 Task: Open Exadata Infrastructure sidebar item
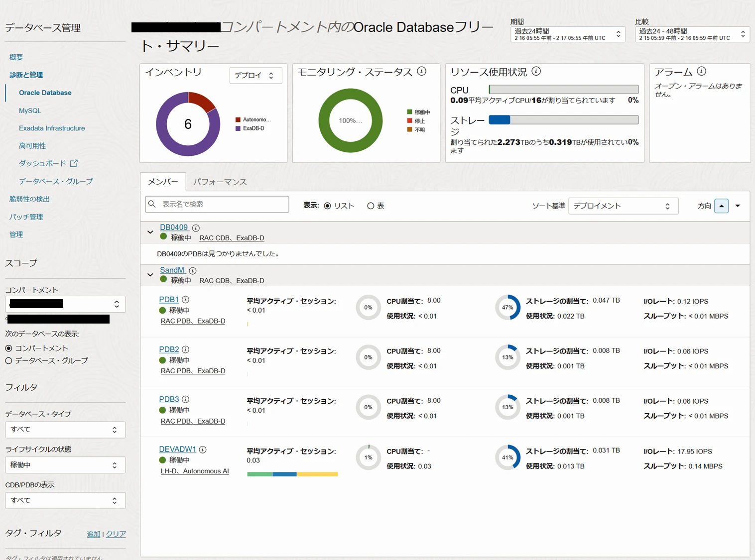coord(52,128)
